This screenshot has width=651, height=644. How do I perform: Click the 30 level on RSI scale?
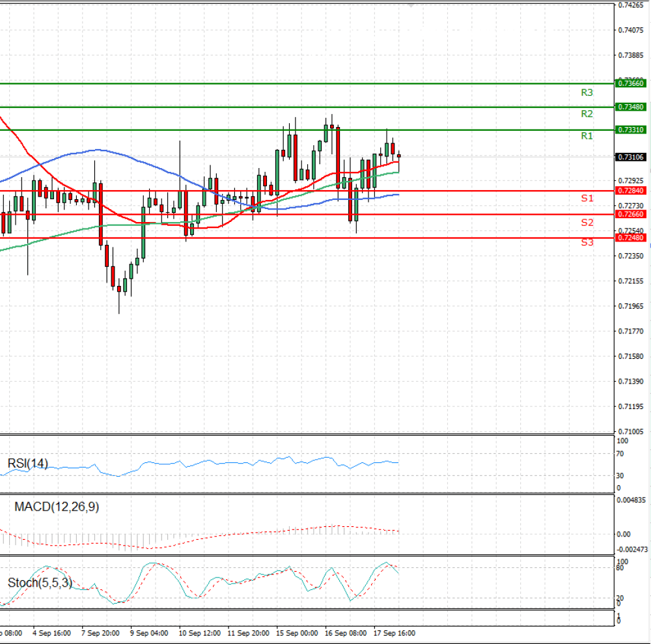(620, 475)
